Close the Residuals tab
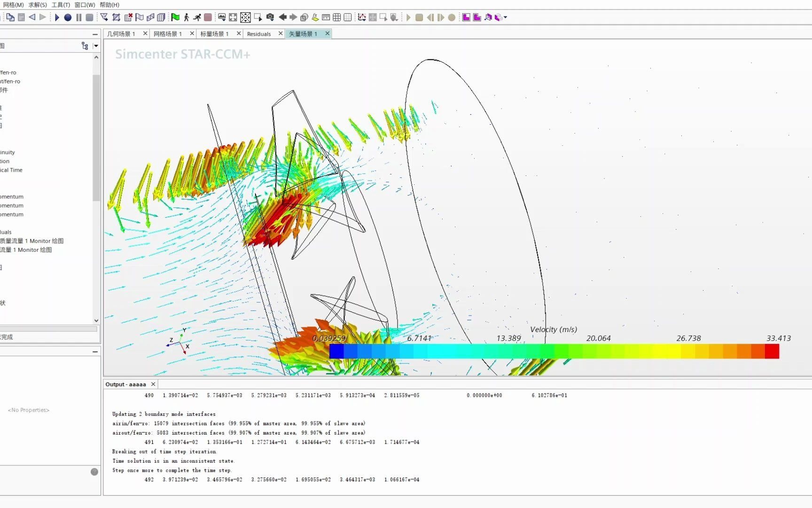Image resolution: width=812 pixels, height=508 pixels. coord(281,33)
